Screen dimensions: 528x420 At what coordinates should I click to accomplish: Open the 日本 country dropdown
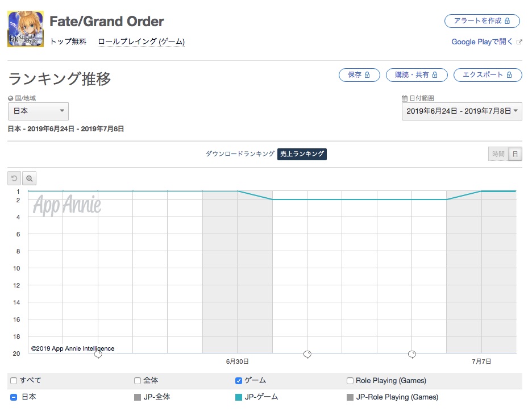(x=39, y=111)
